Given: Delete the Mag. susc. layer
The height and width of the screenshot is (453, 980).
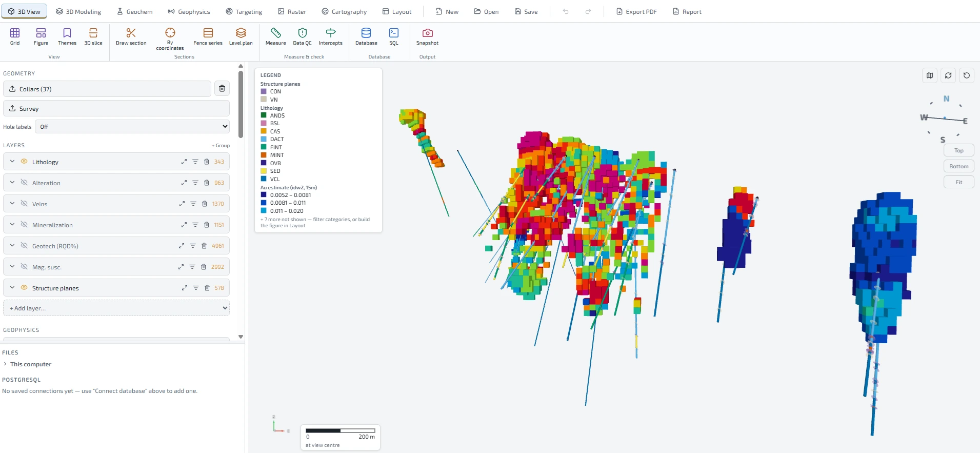Looking at the screenshot, I should (204, 267).
